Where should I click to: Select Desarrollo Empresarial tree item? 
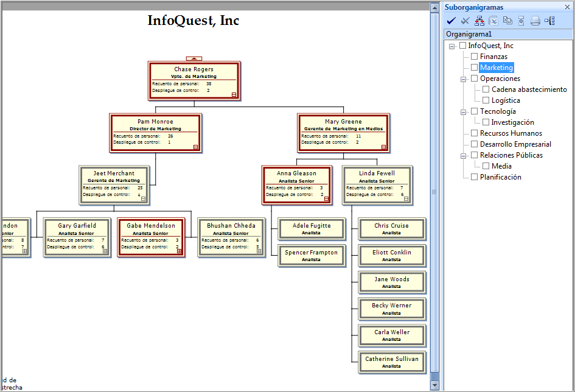[515, 144]
